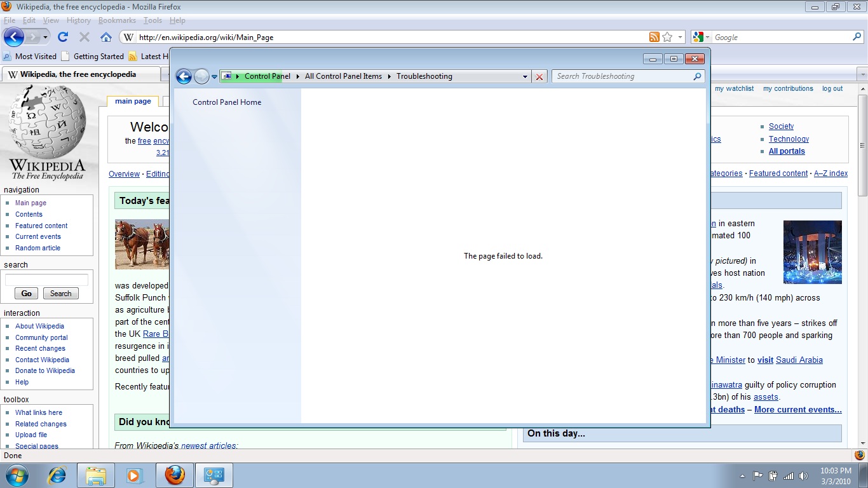Open the Most Visited bookmarks folder

(x=30, y=56)
